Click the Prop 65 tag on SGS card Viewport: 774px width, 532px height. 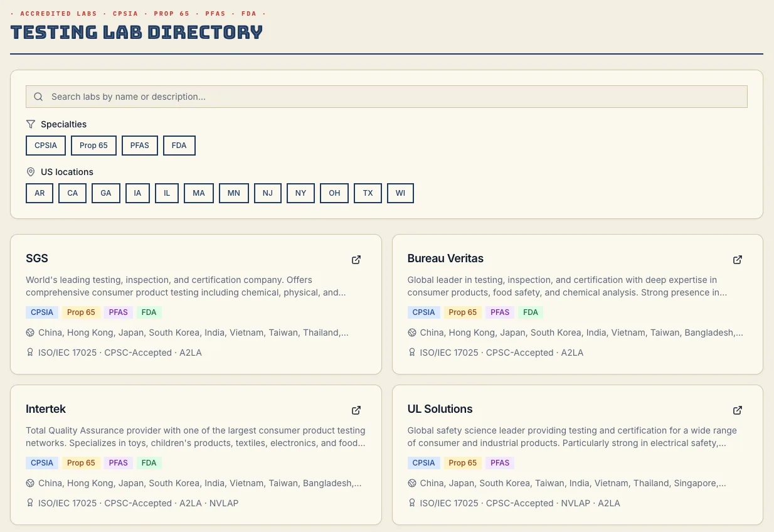click(81, 312)
